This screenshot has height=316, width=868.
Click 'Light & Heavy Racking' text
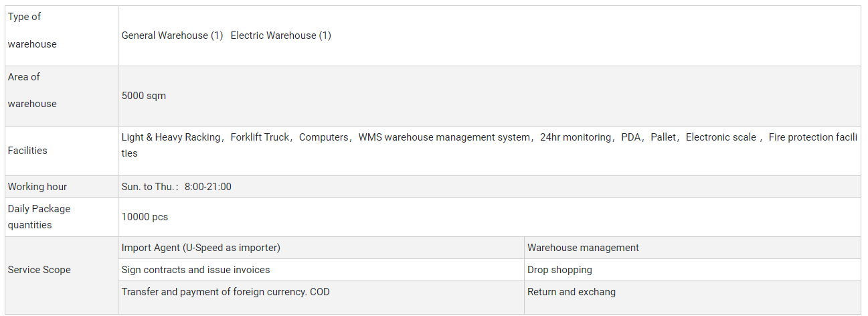(171, 137)
